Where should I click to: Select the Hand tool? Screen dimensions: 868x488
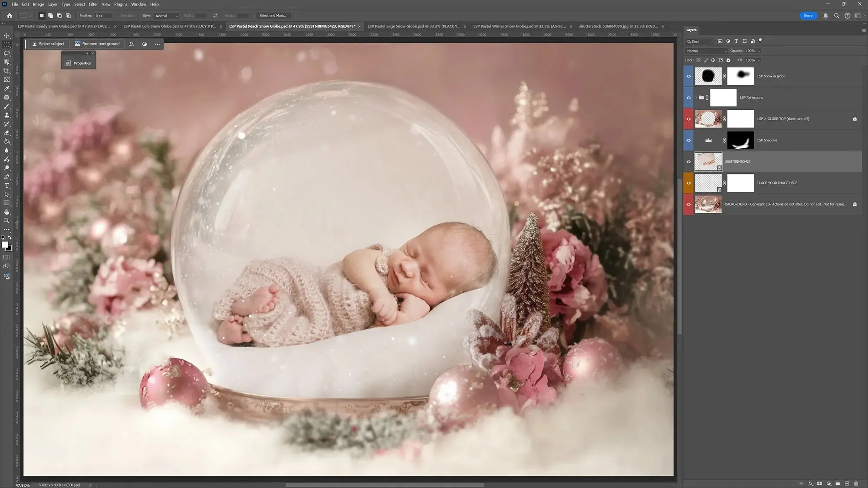coord(7,212)
